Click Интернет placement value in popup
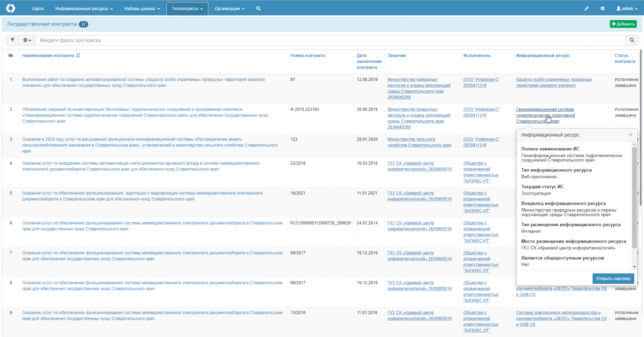Screen dimensions: 644x337 click(x=531, y=231)
